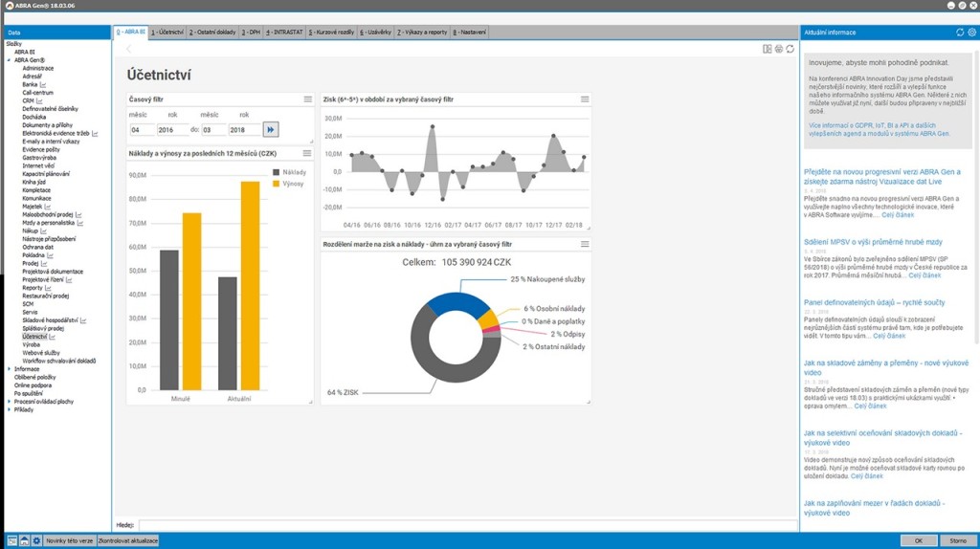Screen dimensions: 980x549
Task: Open the Zisk chart panel hamburger menu
Action: point(585,99)
